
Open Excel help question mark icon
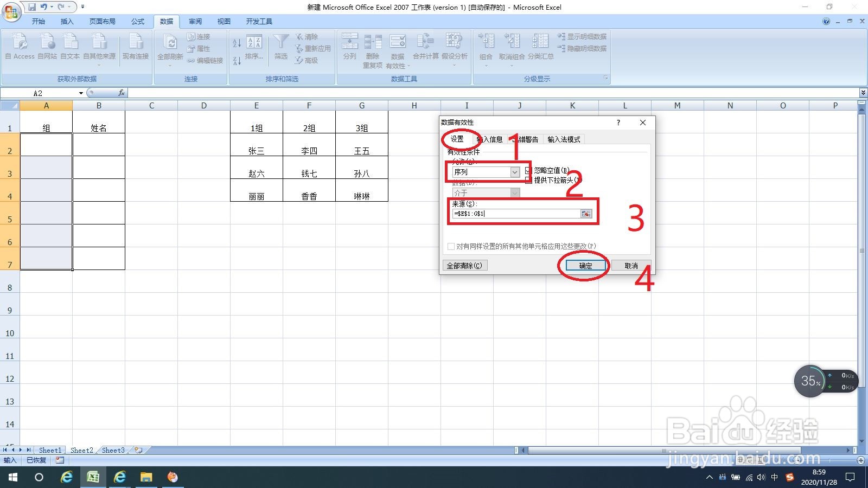pos(826,21)
